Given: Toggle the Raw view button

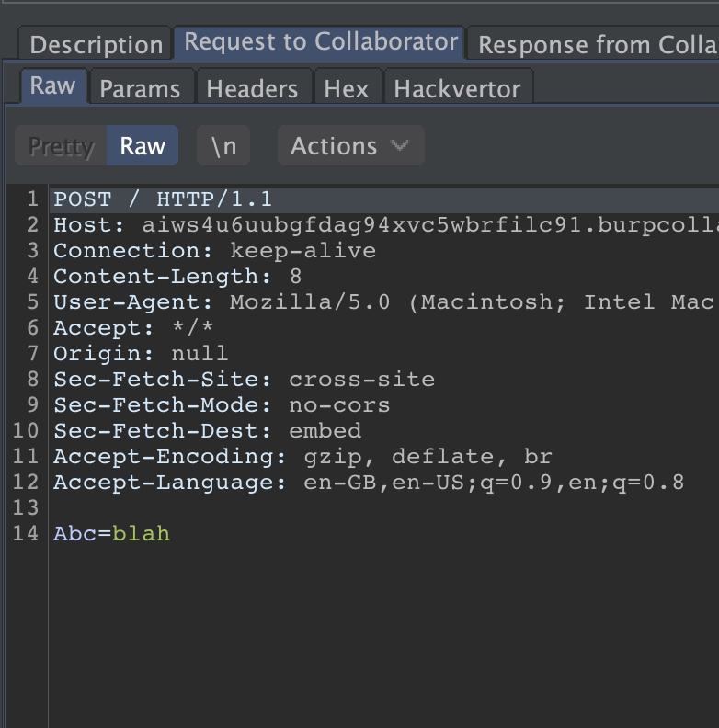Looking at the screenshot, I should point(143,146).
